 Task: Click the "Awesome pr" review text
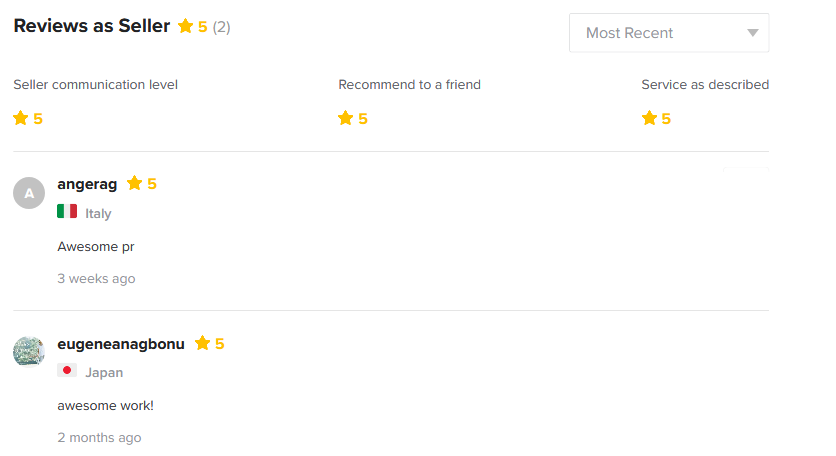(x=95, y=246)
